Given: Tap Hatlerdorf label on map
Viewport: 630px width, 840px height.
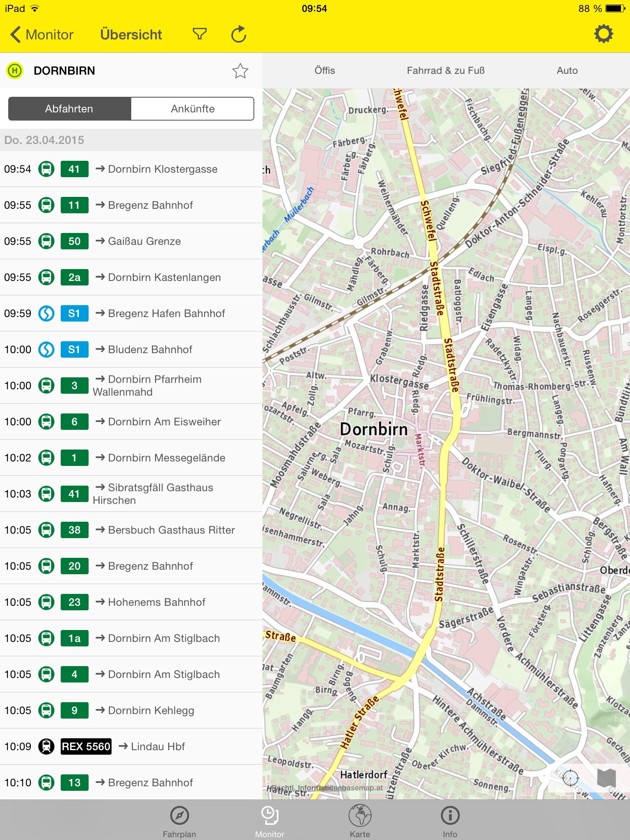Looking at the screenshot, I should coord(363,774).
